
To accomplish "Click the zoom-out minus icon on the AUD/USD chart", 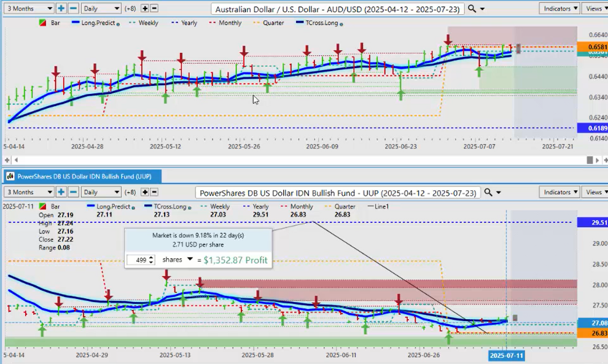I will (73, 9).
